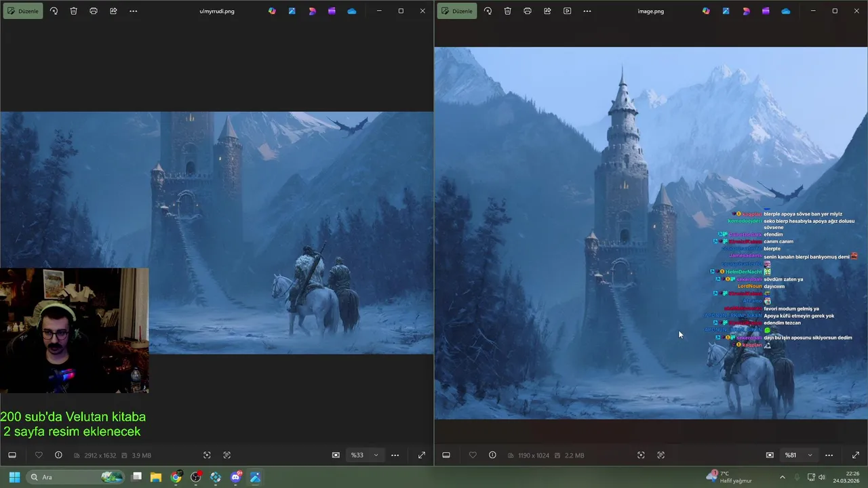Image resolution: width=868 pixels, height=488 pixels.
Task: Toggle filmstrip in the image.png window
Action: coord(446,455)
